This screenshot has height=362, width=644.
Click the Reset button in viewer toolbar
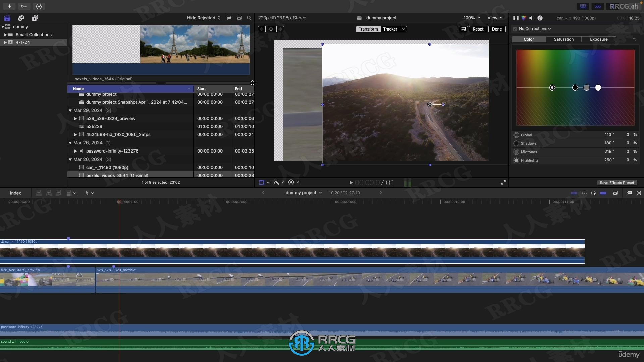(478, 29)
